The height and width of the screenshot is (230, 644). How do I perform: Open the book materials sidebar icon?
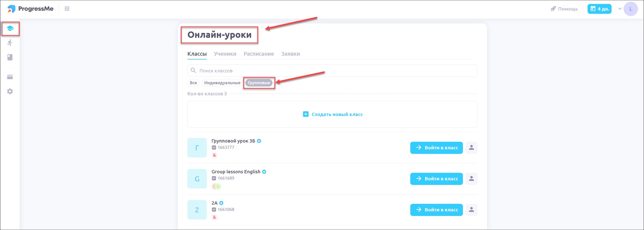click(10, 57)
